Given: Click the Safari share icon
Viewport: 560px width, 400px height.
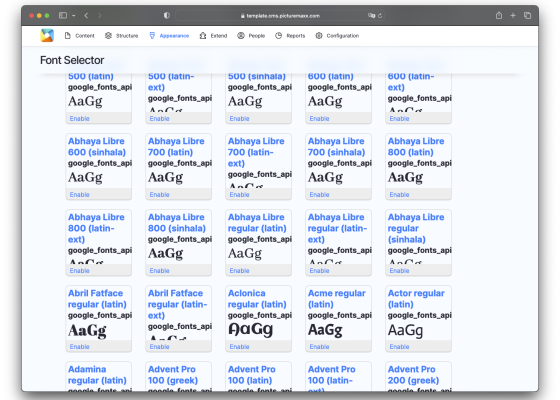Looking at the screenshot, I should click(499, 15).
